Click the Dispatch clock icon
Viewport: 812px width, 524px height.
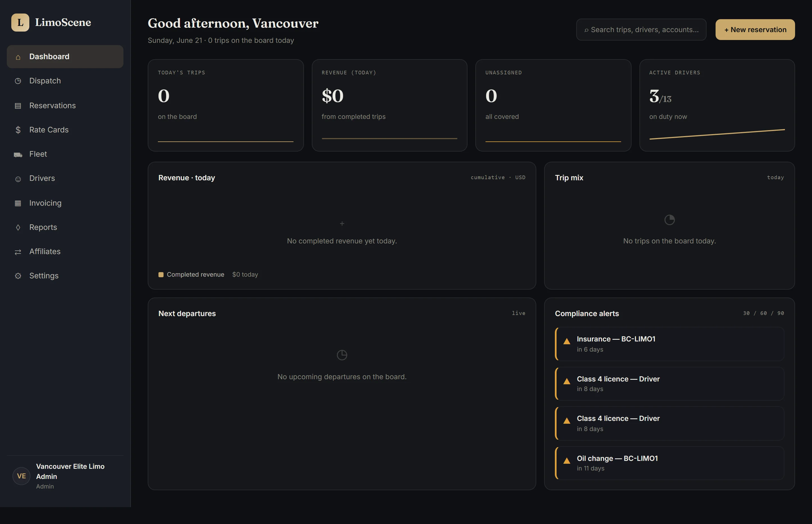18,81
